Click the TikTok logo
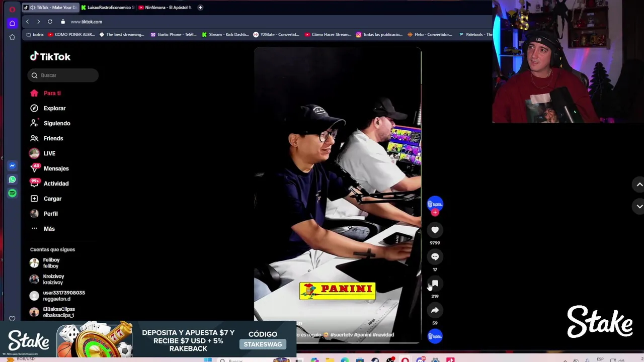This screenshot has width=644, height=362. pos(50,57)
